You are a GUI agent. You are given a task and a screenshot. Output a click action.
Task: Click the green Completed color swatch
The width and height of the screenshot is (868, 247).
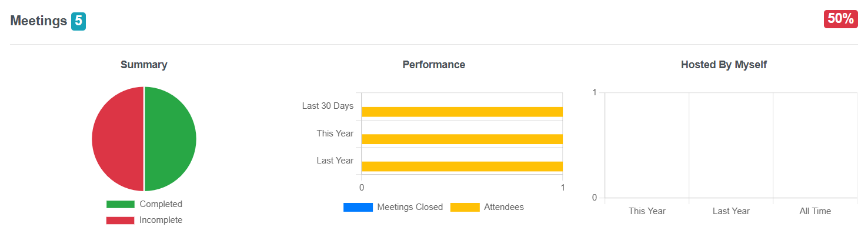(x=120, y=204)
